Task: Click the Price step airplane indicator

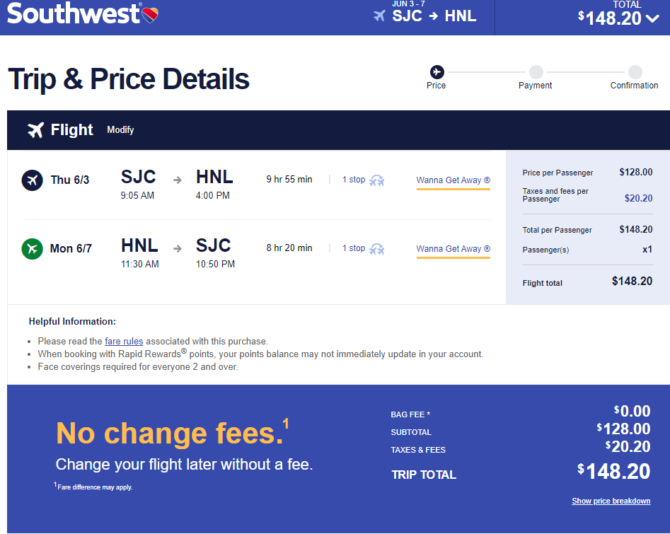Action: point(437,72)
